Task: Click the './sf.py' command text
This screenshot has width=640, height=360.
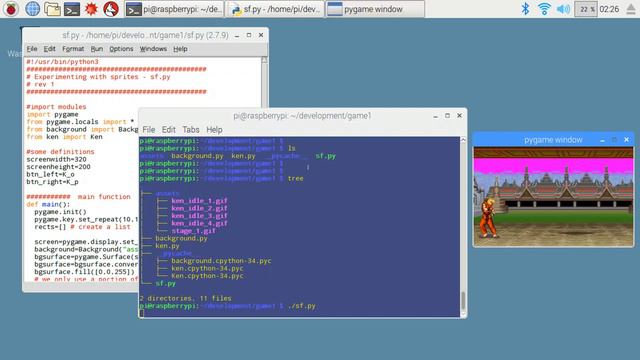Action: (302, 306)
